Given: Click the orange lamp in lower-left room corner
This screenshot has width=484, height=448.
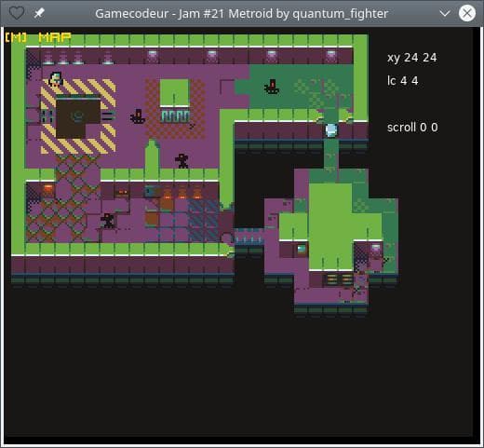Looking at the screenshot, I should click(48, 189).
